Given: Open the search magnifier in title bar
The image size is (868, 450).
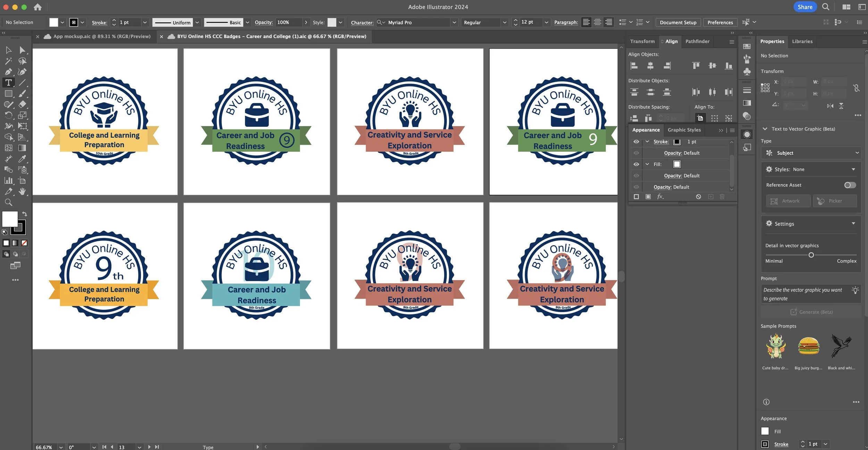Looking at the screenshot, I should coord(826,7).
